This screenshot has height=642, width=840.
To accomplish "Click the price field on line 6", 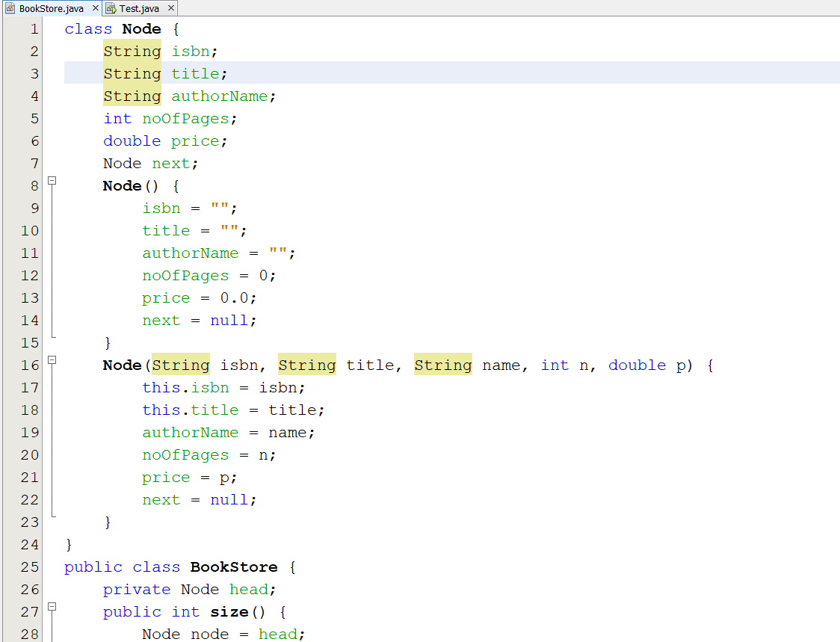I will pyautogui.click(x=195, y=141).
